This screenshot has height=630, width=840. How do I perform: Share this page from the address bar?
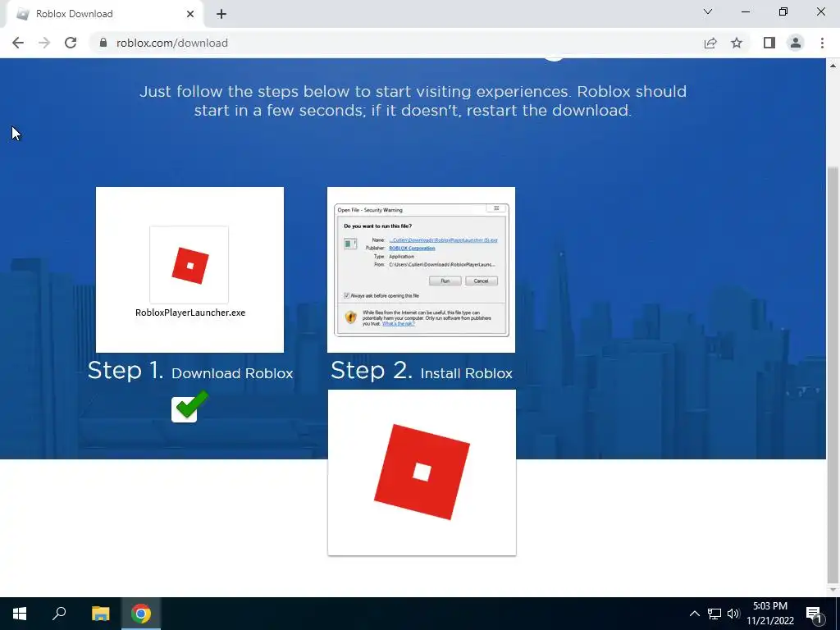pos(710,43)
